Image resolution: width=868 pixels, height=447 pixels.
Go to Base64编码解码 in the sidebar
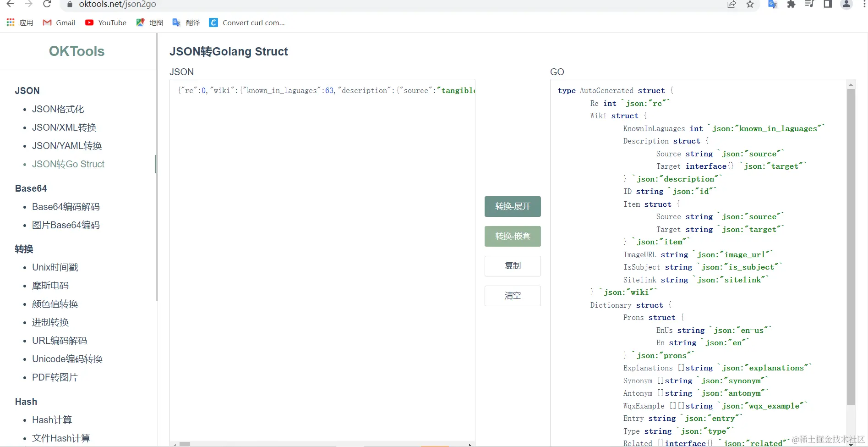[x=66, y=207]
